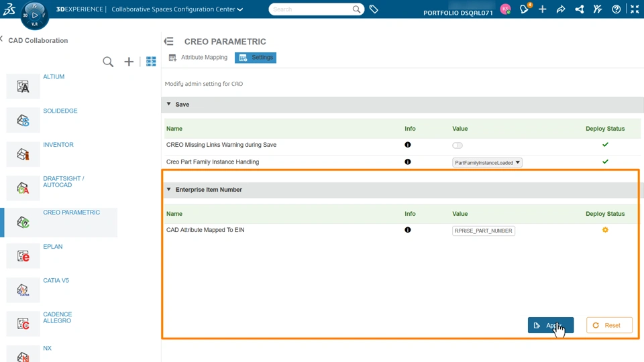This screenshot has height=362, width=644.
Task: Open PartFamilyInstanceLoaded dropdown
Action: (x=487, y=162)
